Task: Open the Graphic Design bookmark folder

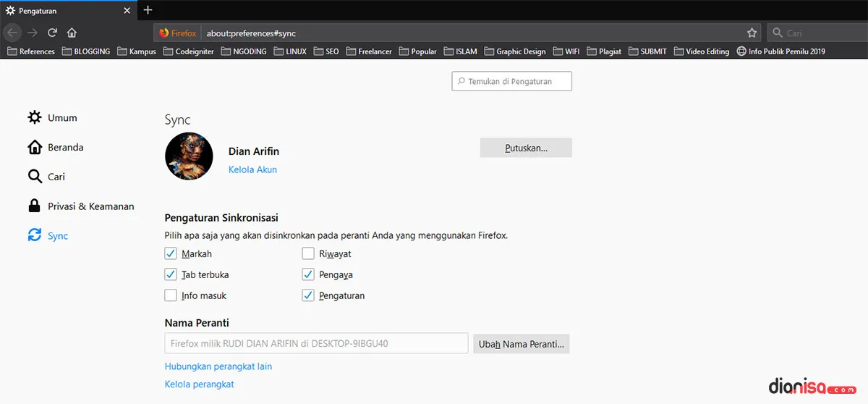Action: (515, 51)
